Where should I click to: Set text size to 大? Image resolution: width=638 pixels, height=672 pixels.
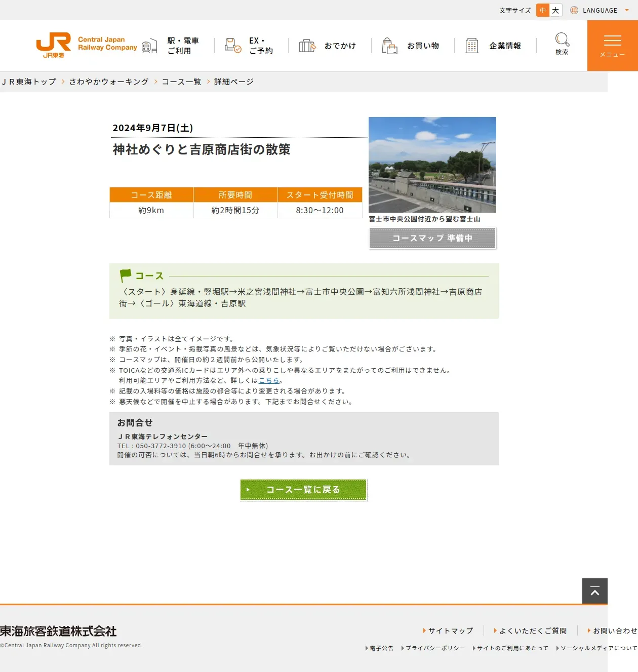pos(556,10)
